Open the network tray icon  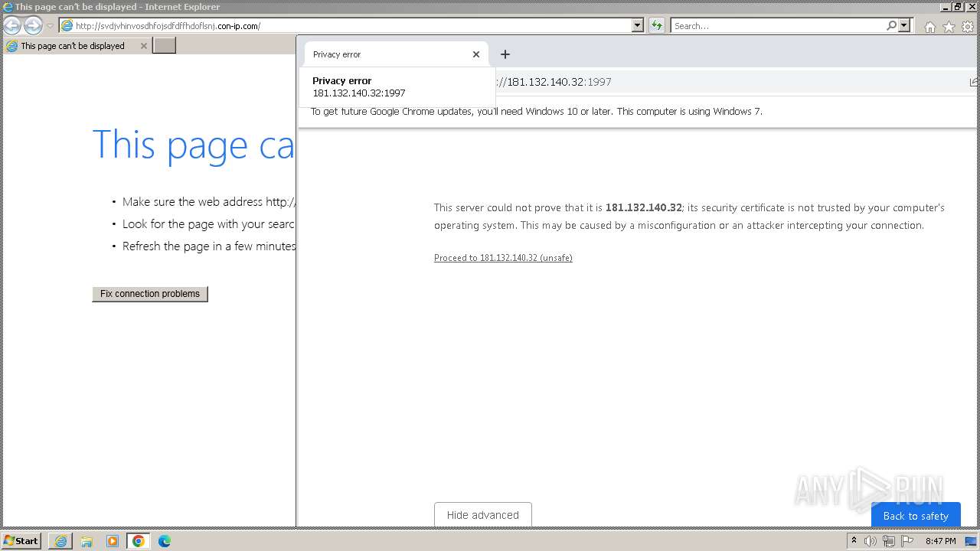click(x=889, y=541)
